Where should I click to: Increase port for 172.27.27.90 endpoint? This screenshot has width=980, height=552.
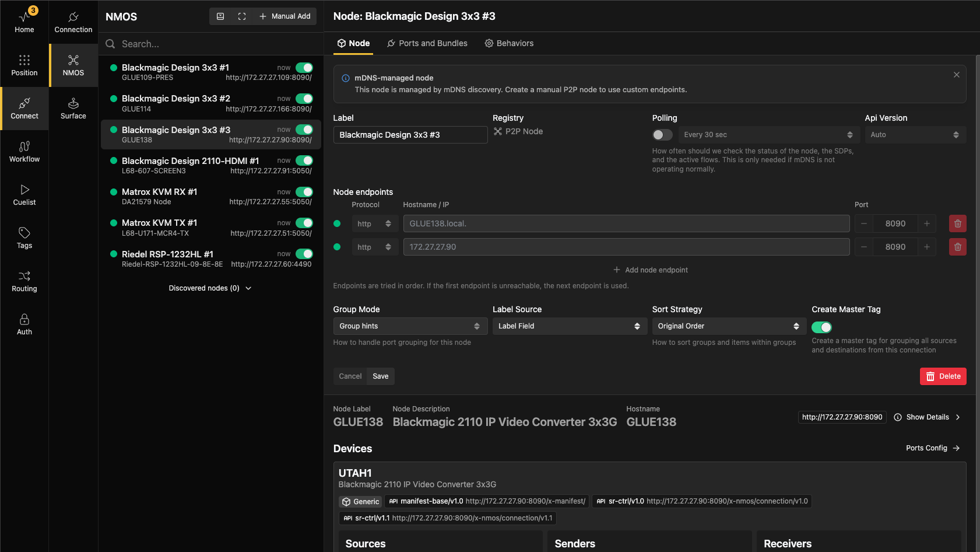pyautogui.click(x=927, y=247)
